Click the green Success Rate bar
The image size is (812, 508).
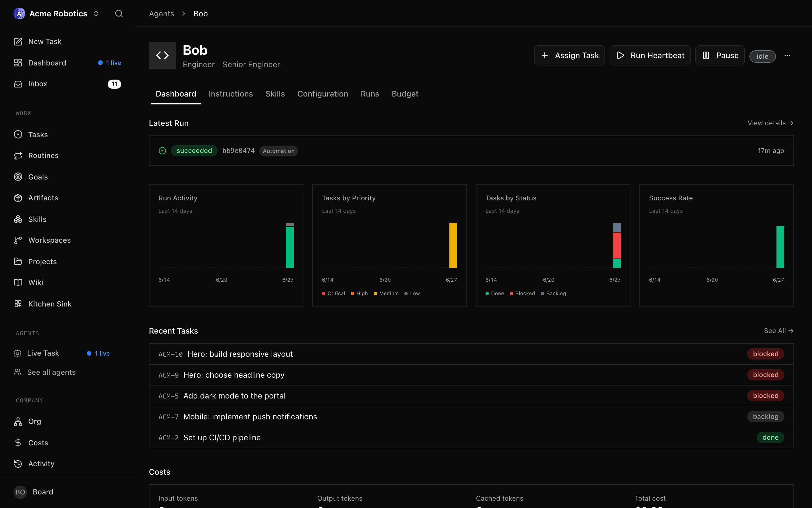(780, 247)
